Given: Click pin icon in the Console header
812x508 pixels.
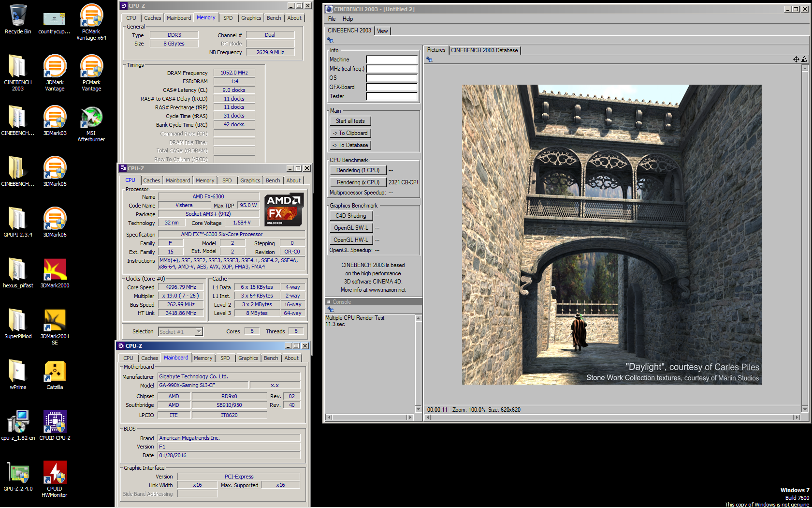Looking at the screenshot, I should click(331, 310).
